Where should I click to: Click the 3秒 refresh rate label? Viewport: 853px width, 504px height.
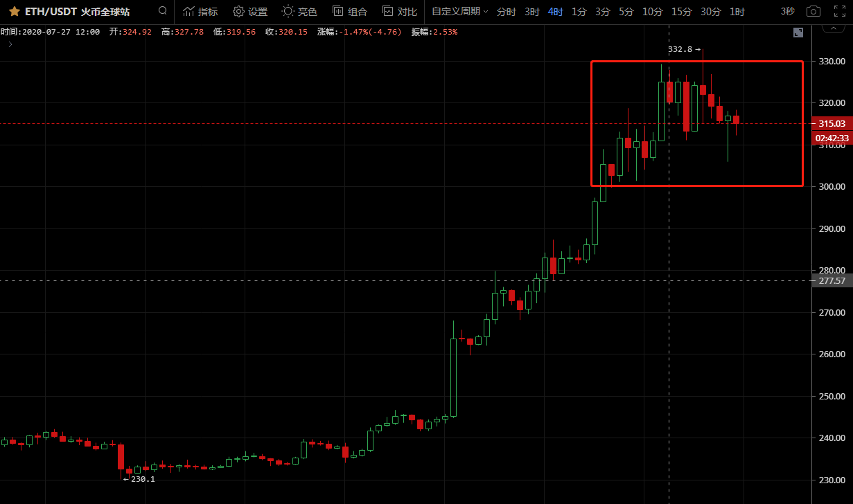coord(788,12)
